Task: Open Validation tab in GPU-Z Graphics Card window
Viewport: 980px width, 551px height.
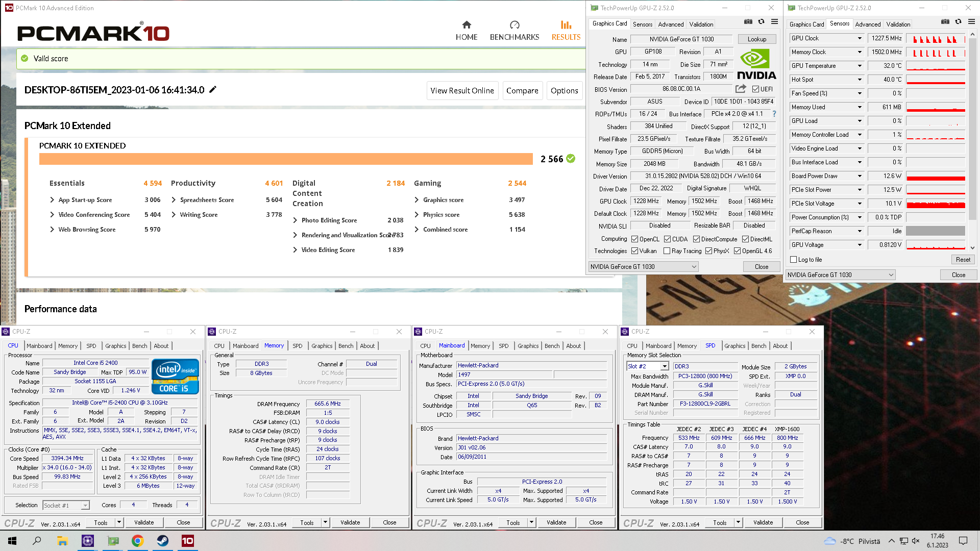Action: coord(701,24)
